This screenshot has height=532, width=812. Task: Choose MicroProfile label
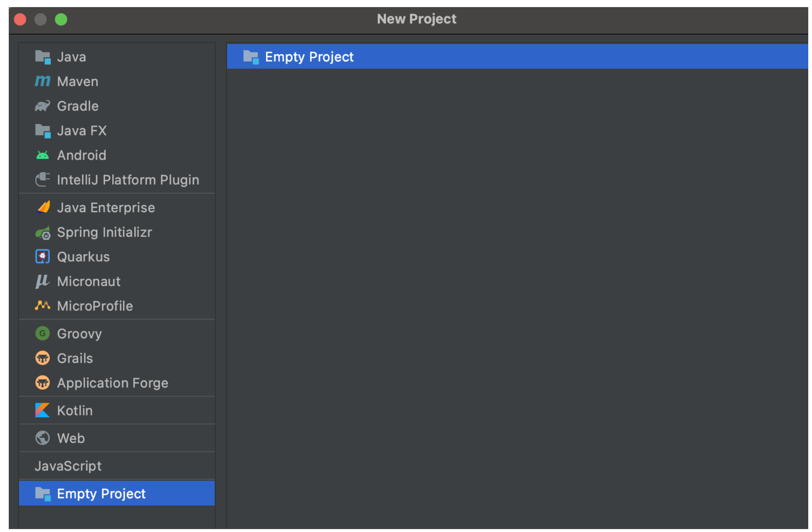[x=95, y=306]
